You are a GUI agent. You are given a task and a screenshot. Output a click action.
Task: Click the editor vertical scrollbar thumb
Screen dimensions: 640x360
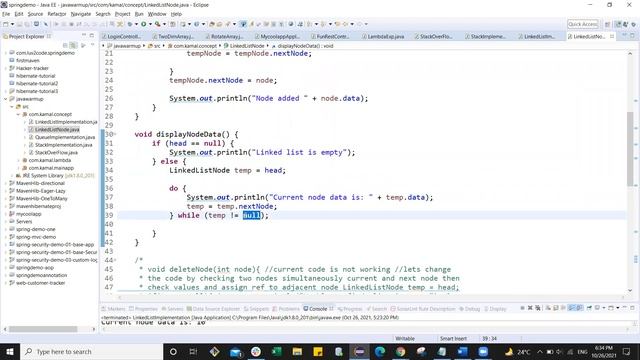630,149
